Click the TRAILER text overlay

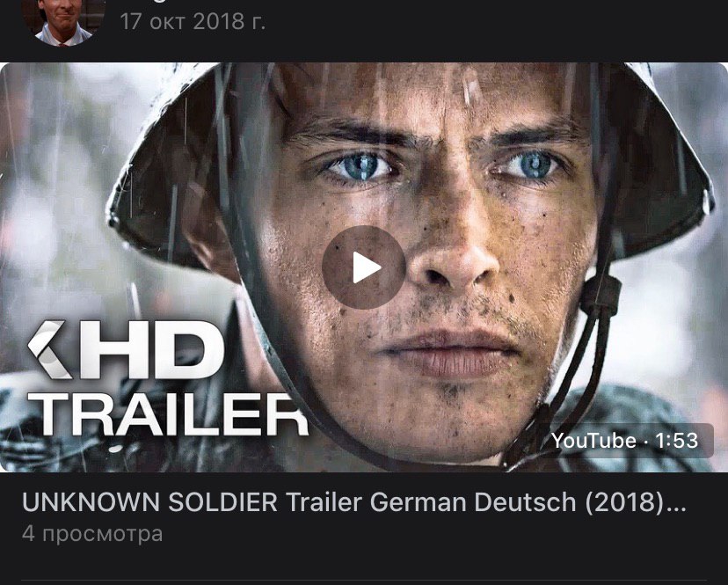(168, 415)
